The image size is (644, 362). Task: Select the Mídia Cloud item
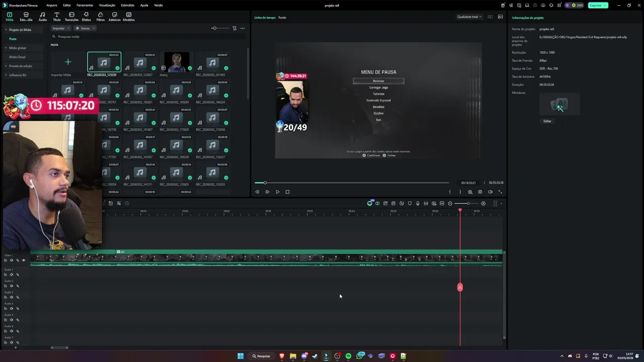17,57
